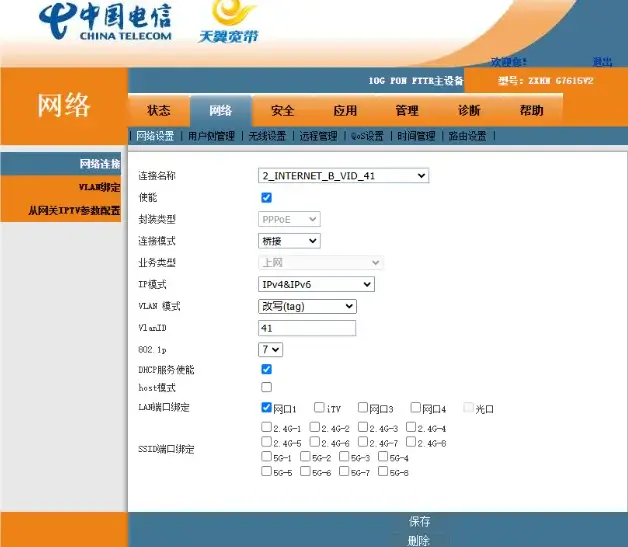
Task: Open the 业务类型 上网 dropdown
Action: click(320, 263)
